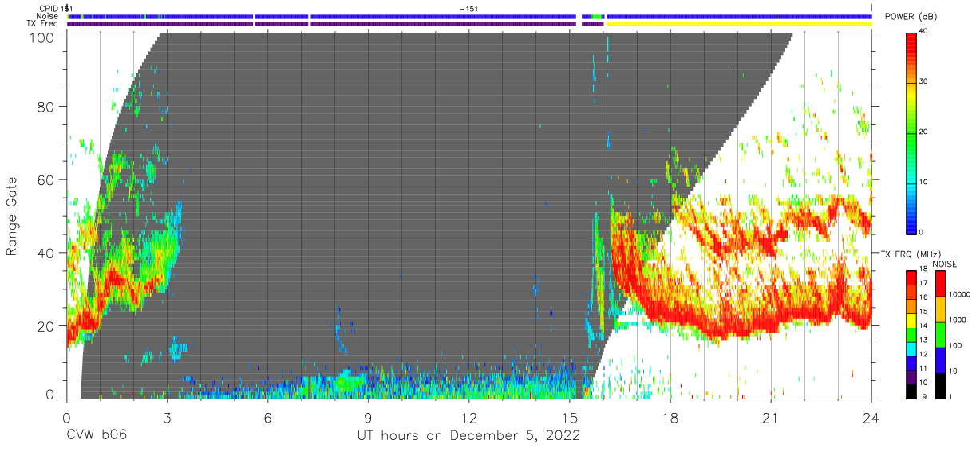Click the TX frequency scale label '14'
The height and width of the screenshot is (452, 980).
(925, 325)
